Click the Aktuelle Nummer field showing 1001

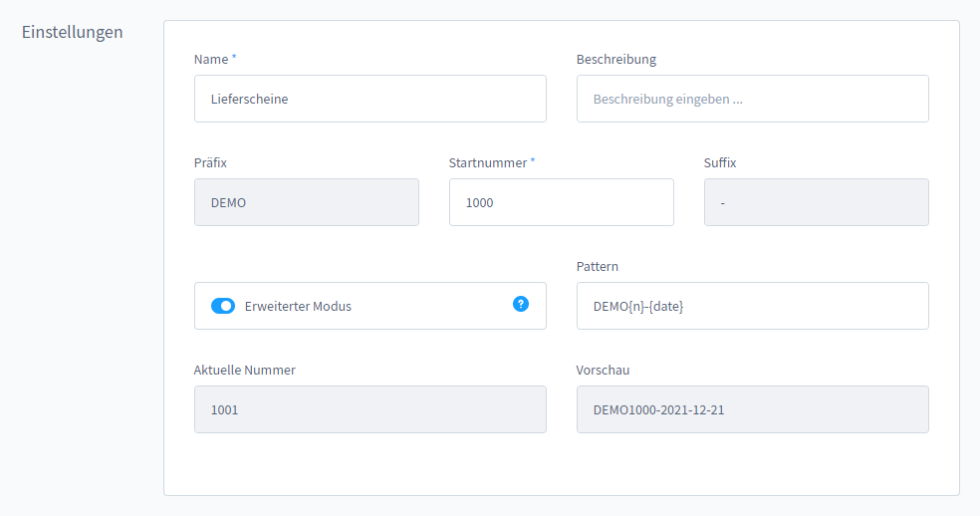pos(369,409)
